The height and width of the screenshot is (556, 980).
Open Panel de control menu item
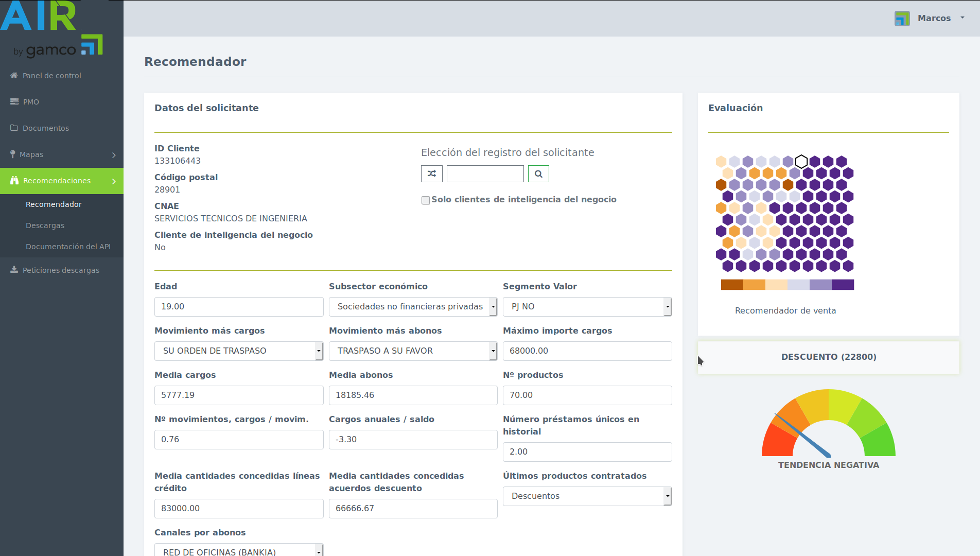(62, 76)
